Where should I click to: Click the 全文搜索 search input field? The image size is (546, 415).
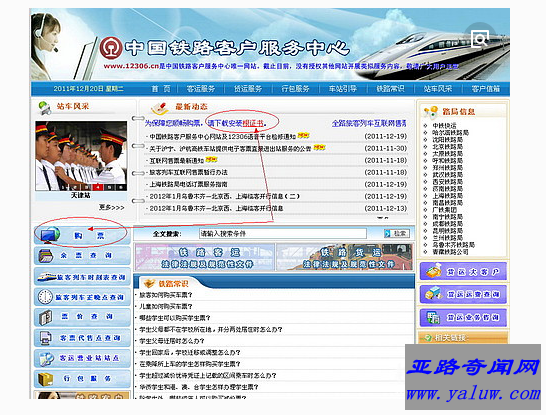(283, 234)
